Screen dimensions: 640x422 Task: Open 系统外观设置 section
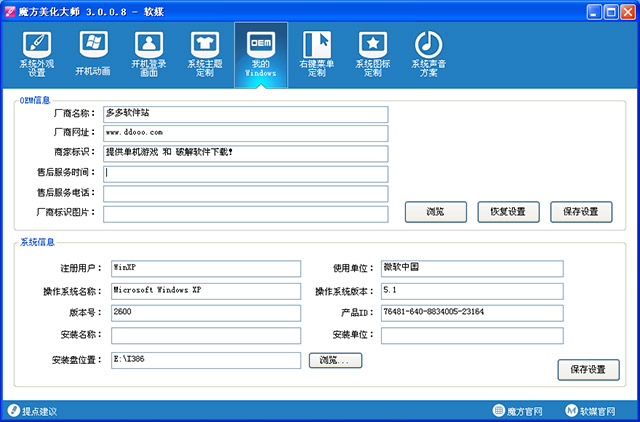[x=37, y=54]
